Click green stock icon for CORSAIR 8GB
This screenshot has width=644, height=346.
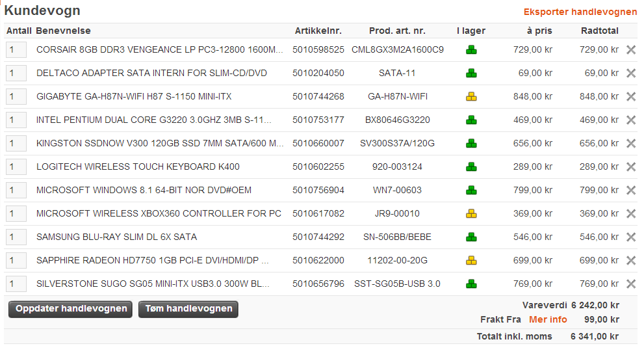(471, 49)
